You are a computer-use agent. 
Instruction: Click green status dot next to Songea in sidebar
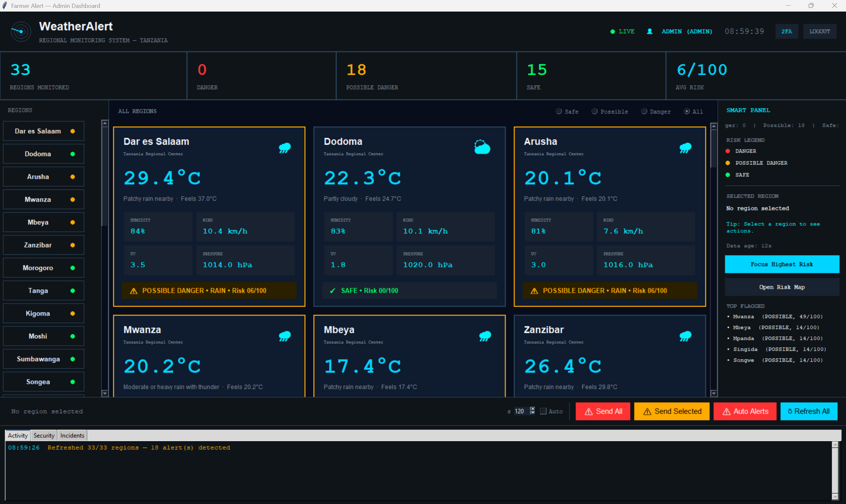point(72,382)
